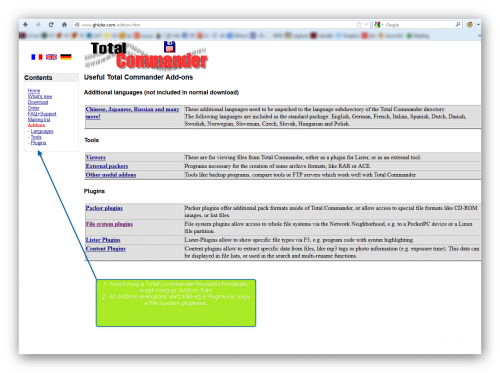Go to the Download page link
Screen dimensions: 500x373
[38, 102]
